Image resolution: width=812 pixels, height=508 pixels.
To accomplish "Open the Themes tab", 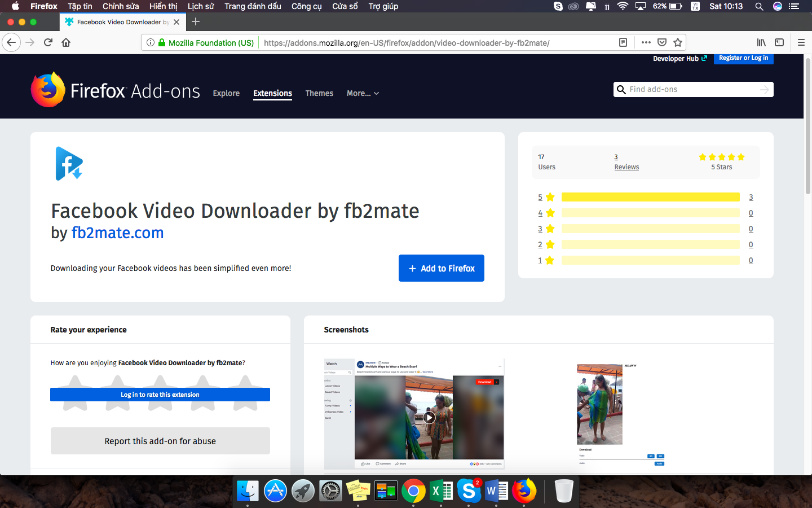I will 319,93.
